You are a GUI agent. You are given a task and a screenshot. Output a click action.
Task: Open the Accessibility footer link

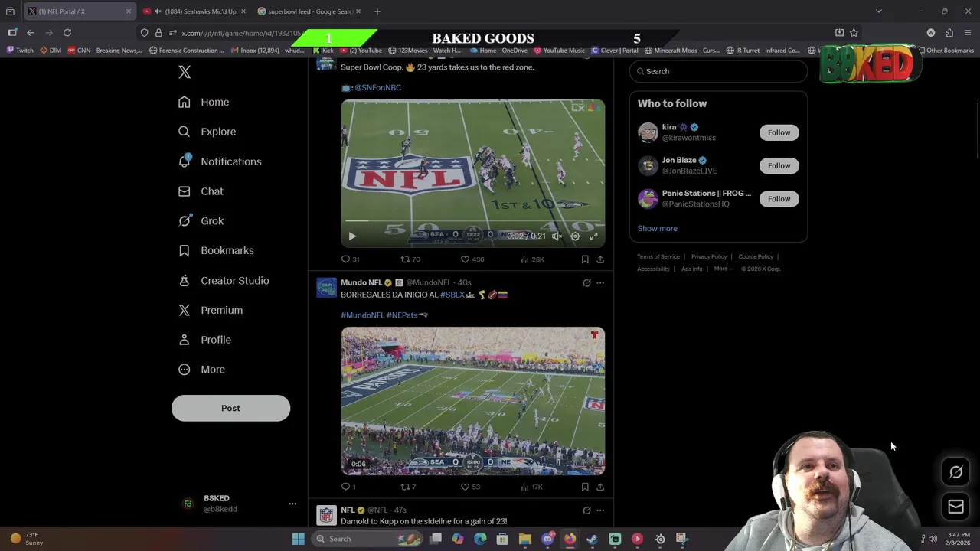tap(653, 269)
